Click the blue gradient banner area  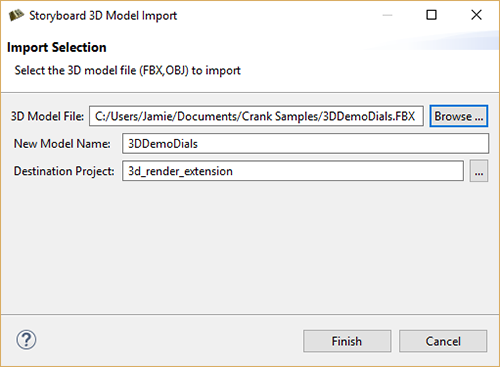pyautogui.click(x=443, y=42)
